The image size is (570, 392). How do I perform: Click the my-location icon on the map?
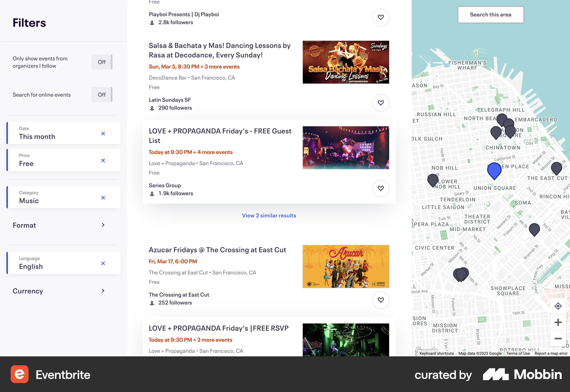coord(558,306)
